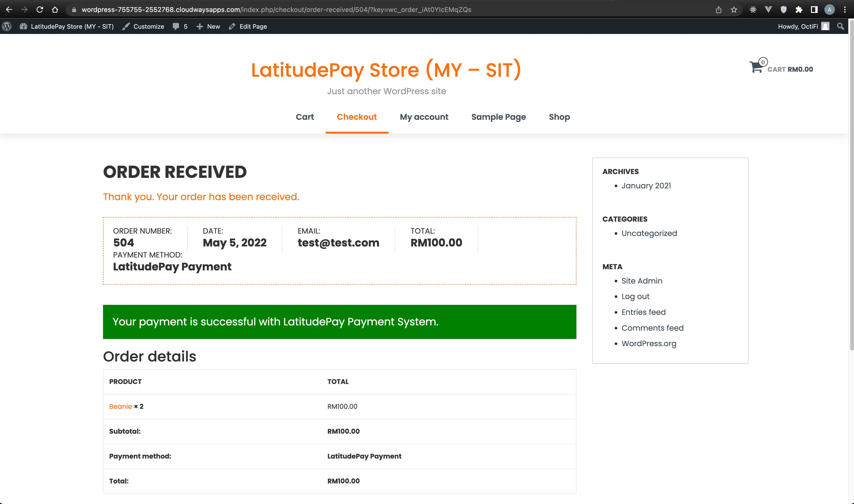The width and height of the screenshot is (854, 504).
Task: Click the admin bar search magnifier
Action: (840, 27)
